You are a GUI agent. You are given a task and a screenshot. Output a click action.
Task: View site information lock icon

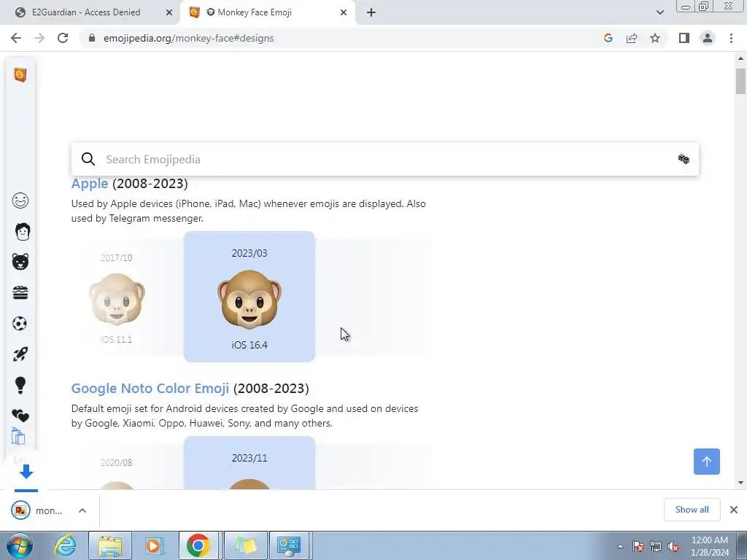pyautogui.click(x=92, y=38)
